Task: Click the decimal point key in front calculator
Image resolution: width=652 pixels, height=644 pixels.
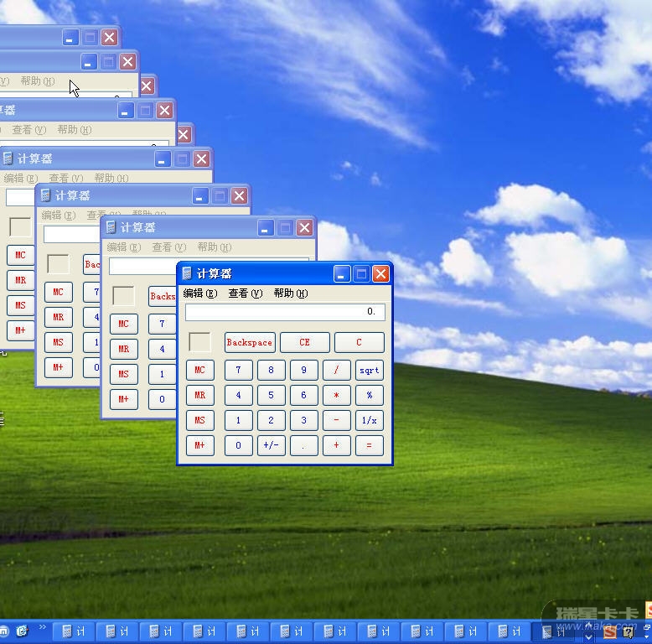Action: (304, 445)
